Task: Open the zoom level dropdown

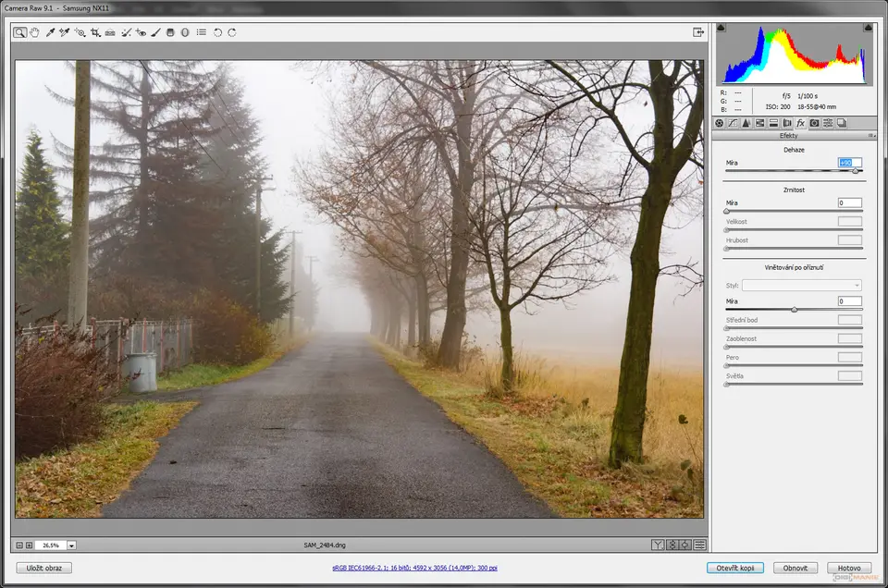Action: pos(71,545)
